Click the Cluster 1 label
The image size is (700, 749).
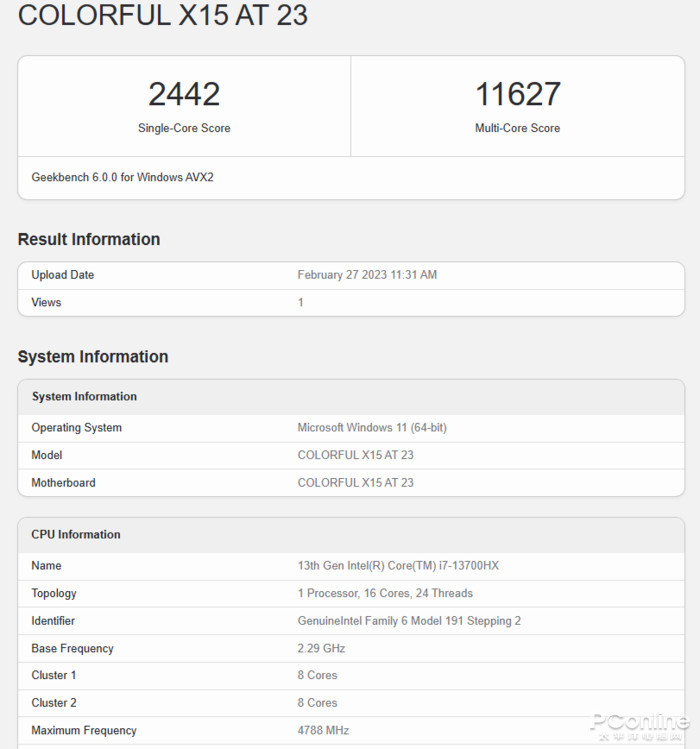[54, 675]
